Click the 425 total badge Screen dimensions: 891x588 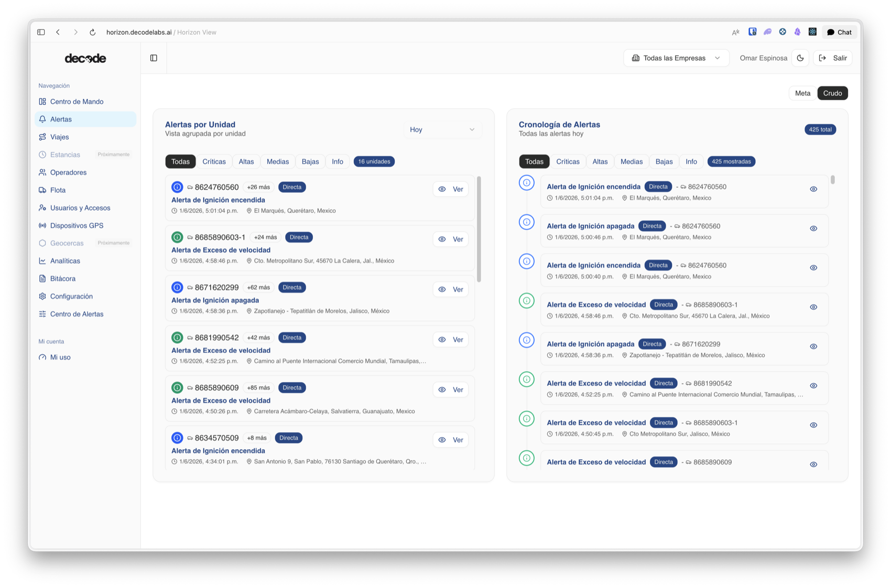tap(820, 129)
